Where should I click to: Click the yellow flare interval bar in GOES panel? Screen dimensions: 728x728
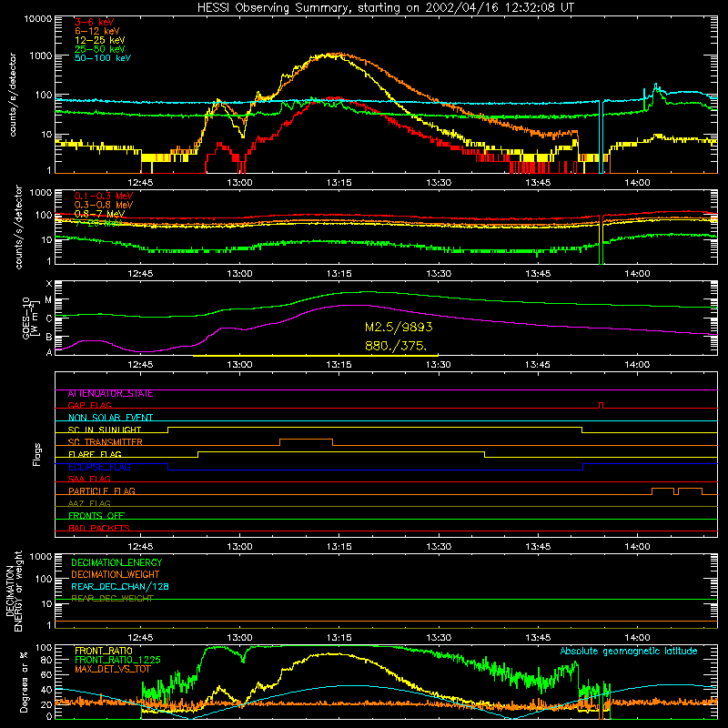(315, 356)
